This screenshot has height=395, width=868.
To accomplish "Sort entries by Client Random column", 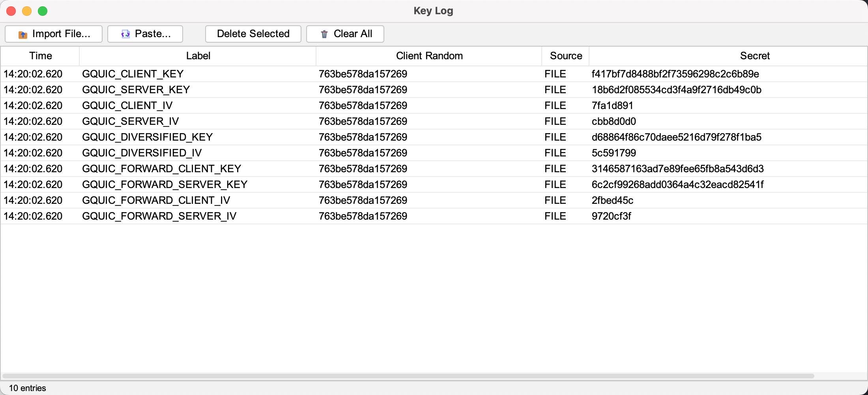I will (429, 56).
